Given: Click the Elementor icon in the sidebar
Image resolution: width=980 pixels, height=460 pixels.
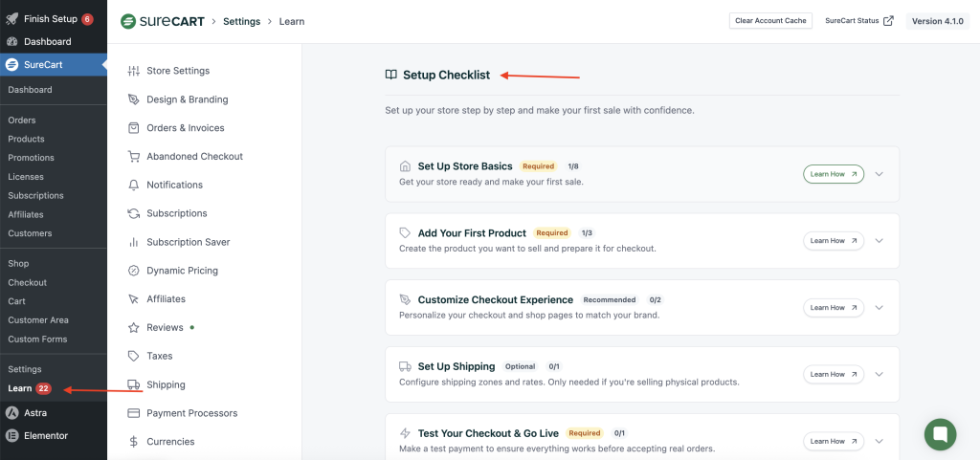Looking at the screenshot, I should coord(11,436).
